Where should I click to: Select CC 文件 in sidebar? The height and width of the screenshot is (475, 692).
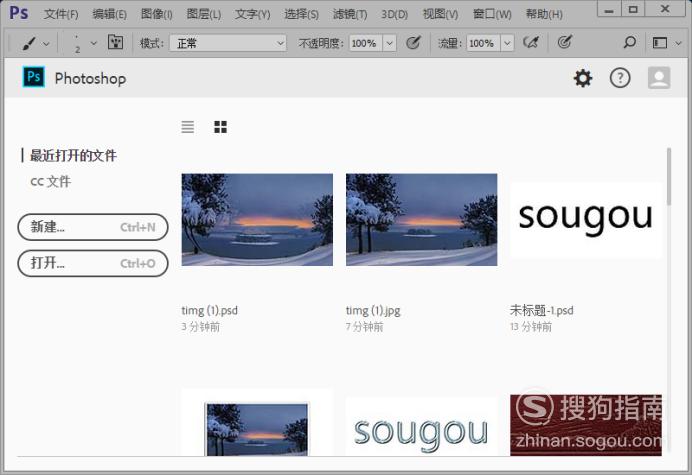coord(50,181)
